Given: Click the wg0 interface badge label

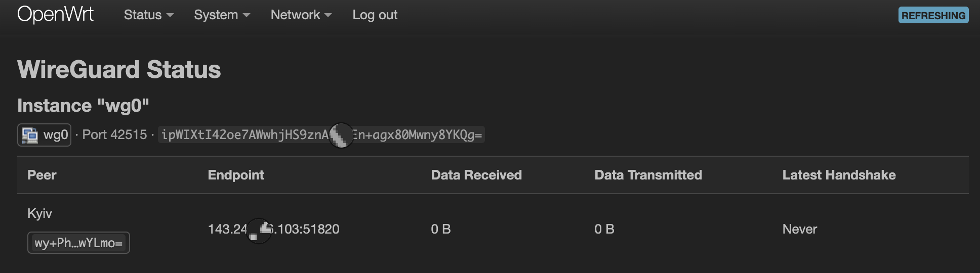Looking at the screenshot, I should click(45, 135).
